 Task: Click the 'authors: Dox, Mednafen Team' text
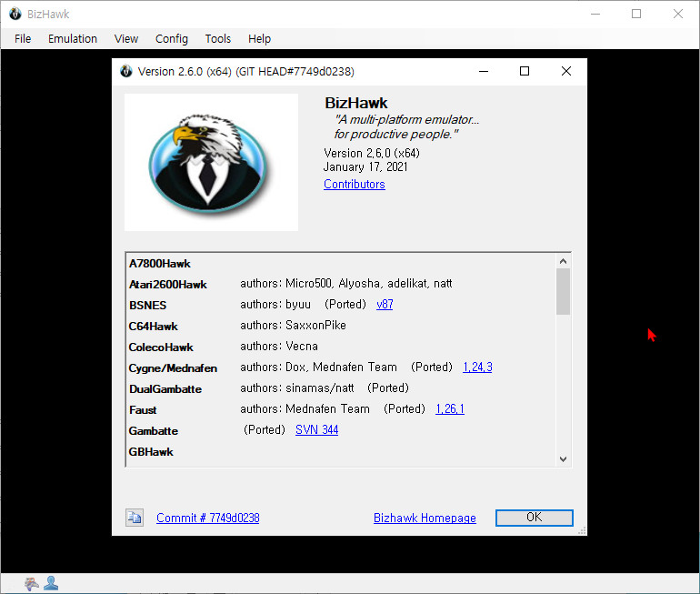pyautogui.click(x=319, y=367)
